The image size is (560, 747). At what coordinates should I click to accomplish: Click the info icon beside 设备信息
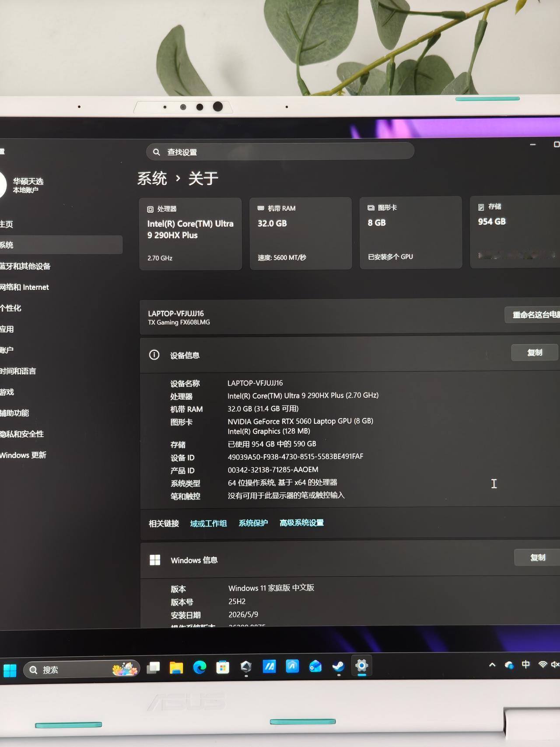click(154, 355)
